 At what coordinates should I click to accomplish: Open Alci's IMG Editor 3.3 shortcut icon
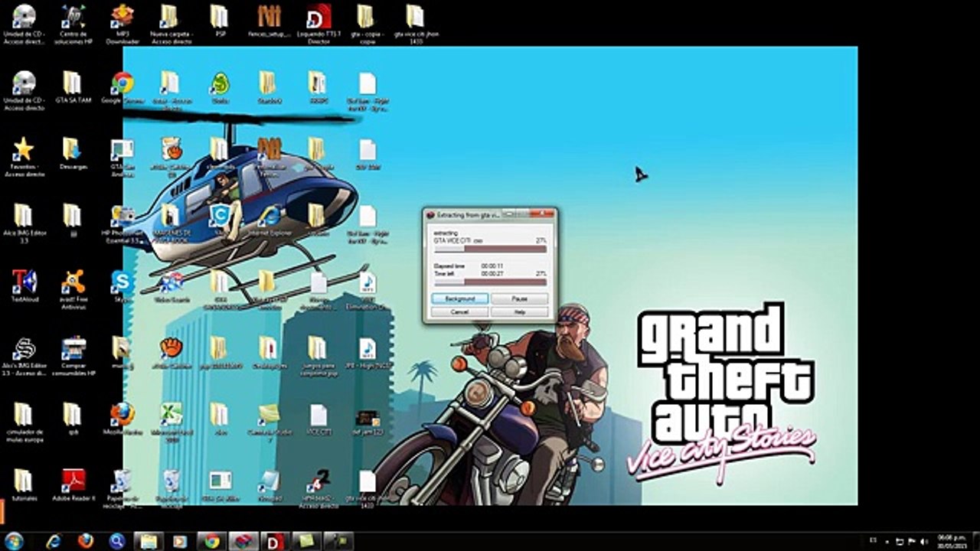[x=24, y=356]
